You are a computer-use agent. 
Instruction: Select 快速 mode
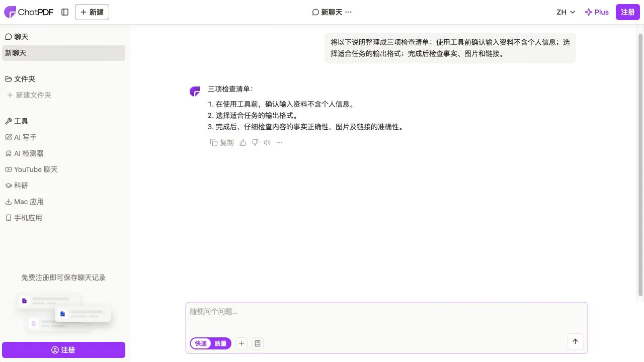[201, 343]
